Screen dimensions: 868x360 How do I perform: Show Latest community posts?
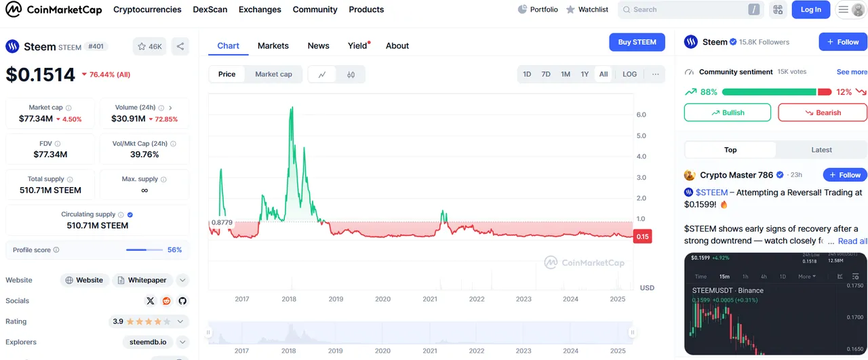[821, 150]
